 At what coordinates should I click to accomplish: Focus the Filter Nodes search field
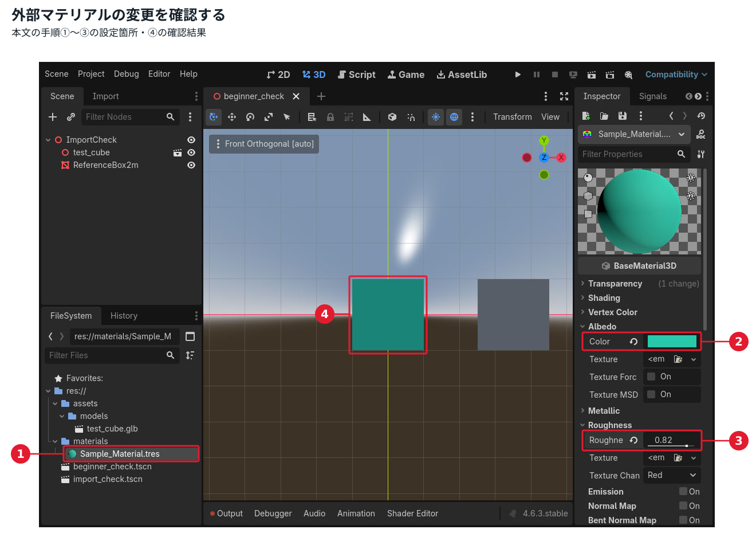pos(129,117)
